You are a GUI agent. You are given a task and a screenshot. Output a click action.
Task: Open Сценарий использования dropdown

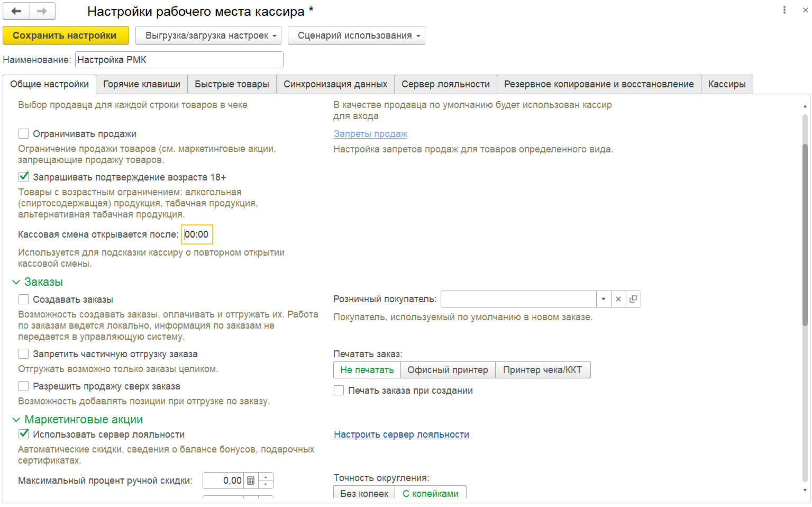coord(357,35)
